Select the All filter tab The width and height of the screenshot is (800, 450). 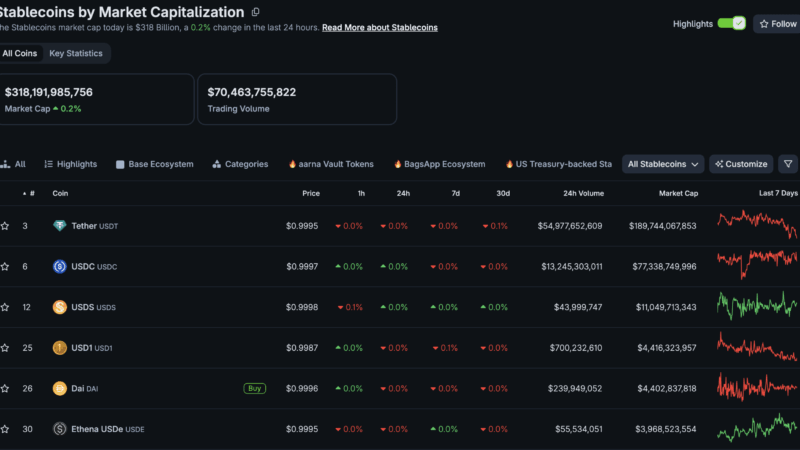[x=13, y=164]
